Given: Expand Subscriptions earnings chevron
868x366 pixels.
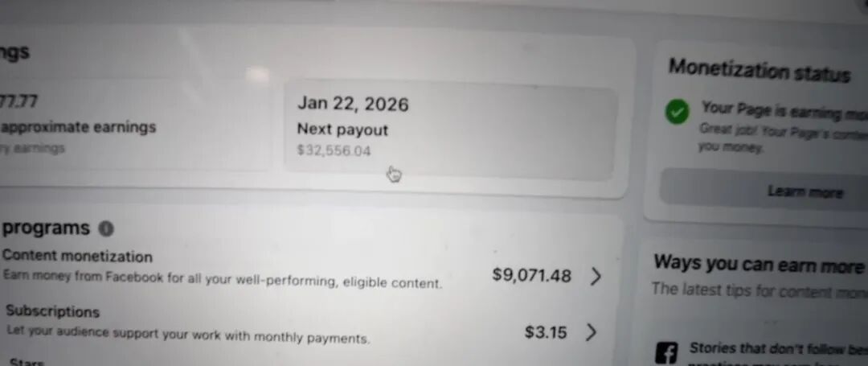Looking at the screenshot, I should [x=592, y=332].
